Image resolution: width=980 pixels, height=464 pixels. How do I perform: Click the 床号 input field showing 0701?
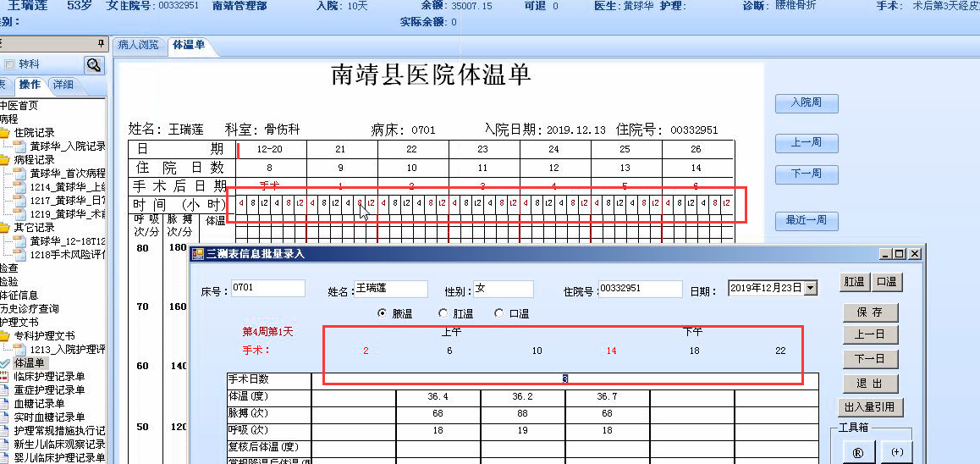267,288
